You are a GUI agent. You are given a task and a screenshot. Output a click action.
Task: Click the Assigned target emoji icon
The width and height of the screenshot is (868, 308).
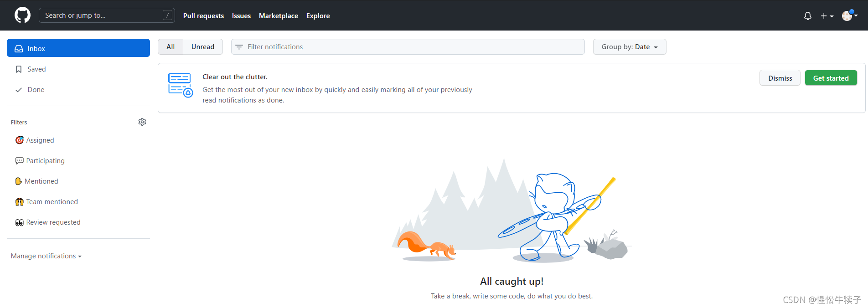[20, 140]
